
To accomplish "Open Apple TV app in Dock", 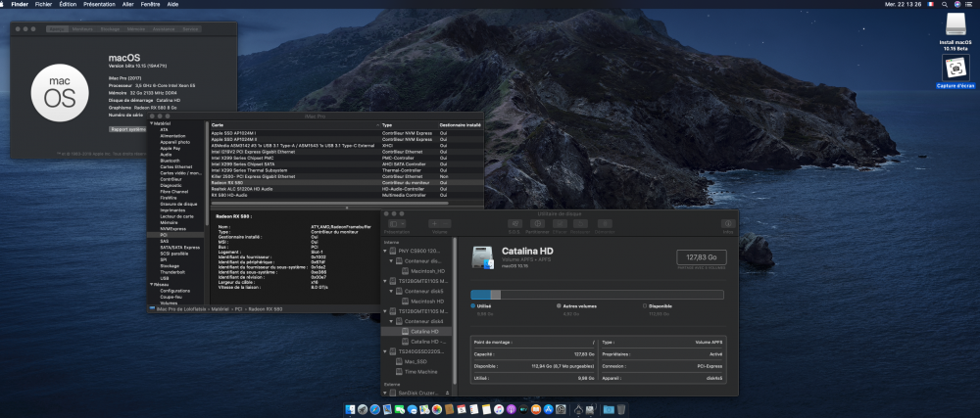I will [523, 409].
